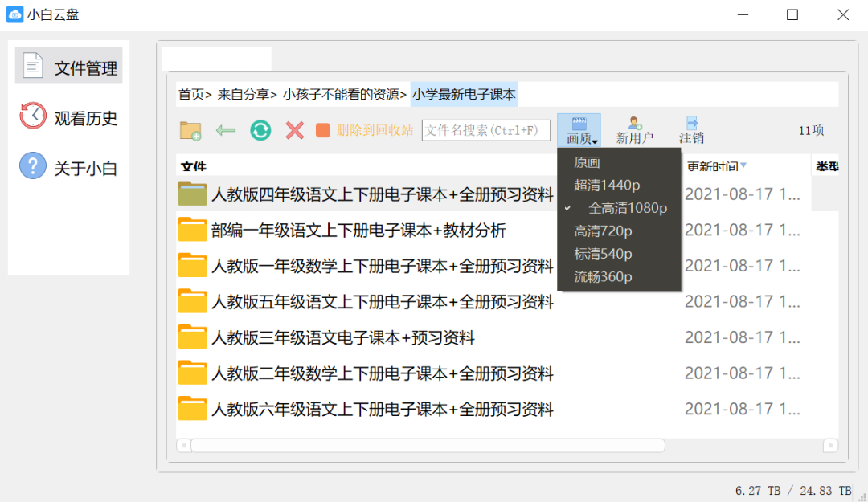Go back using the green arrow icon

(x=225, y=131)
